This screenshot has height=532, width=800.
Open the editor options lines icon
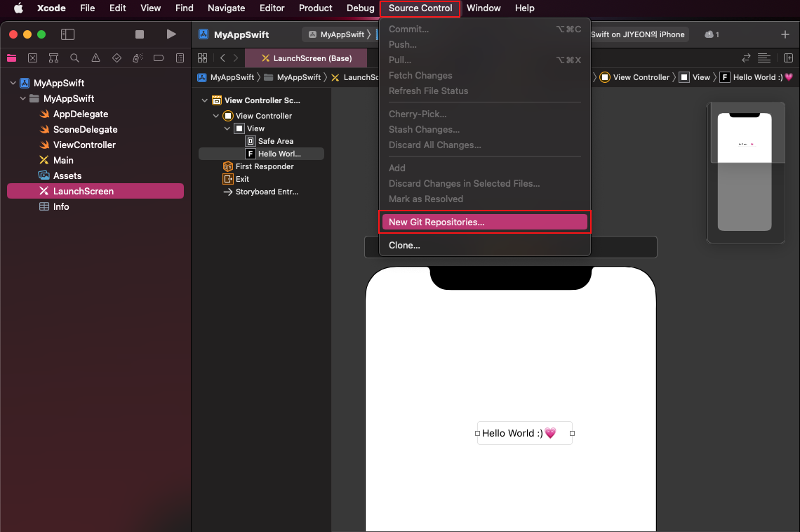point(764,58)
